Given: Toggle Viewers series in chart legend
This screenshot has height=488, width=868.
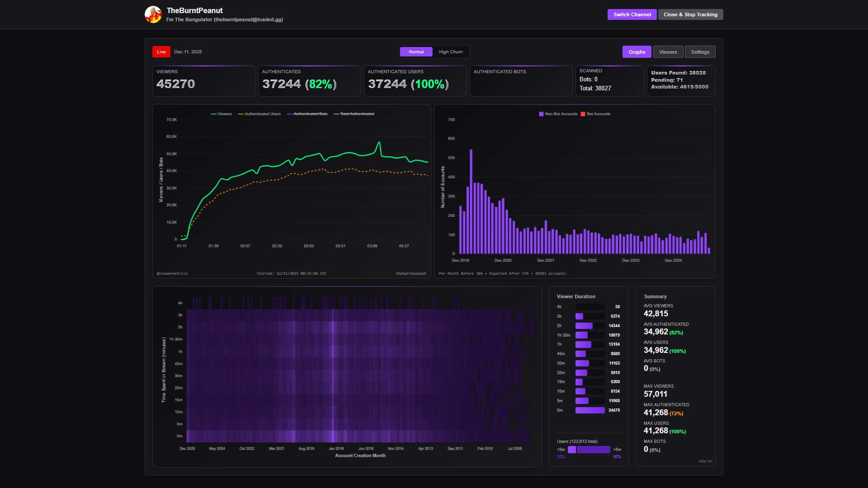Looking at the screenshot, I should pos(221,114).
